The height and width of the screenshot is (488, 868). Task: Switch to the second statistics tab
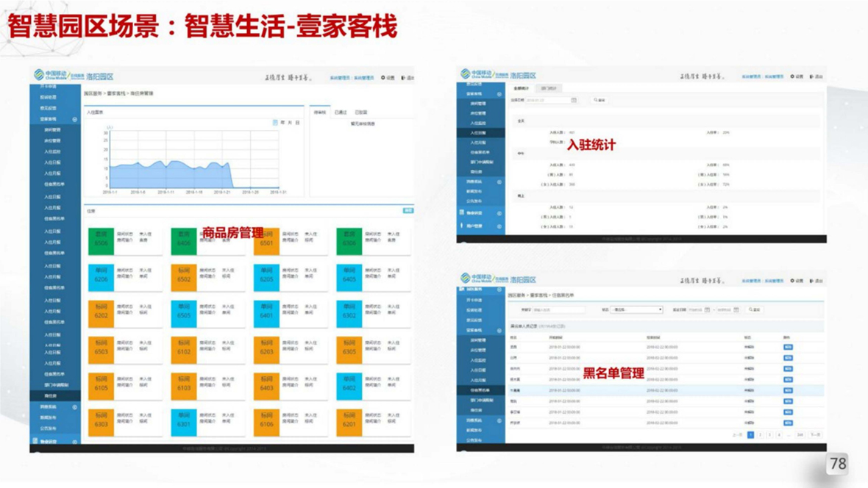tap(549, 88)
